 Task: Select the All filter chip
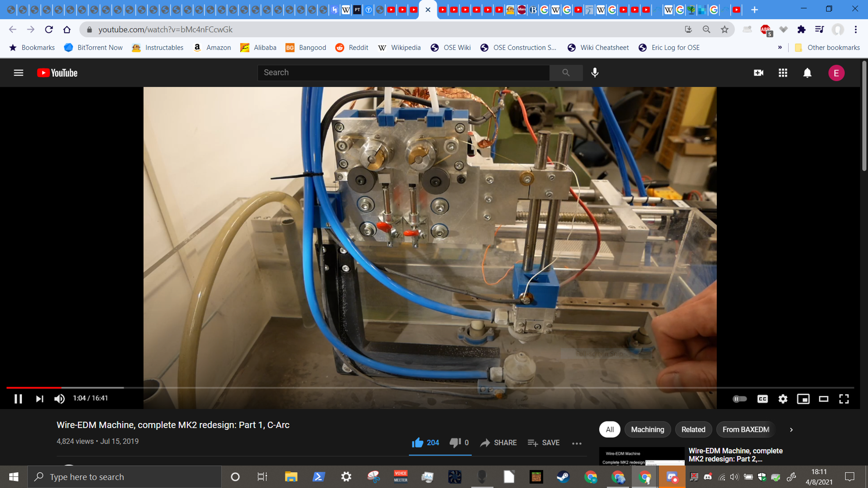609,429
